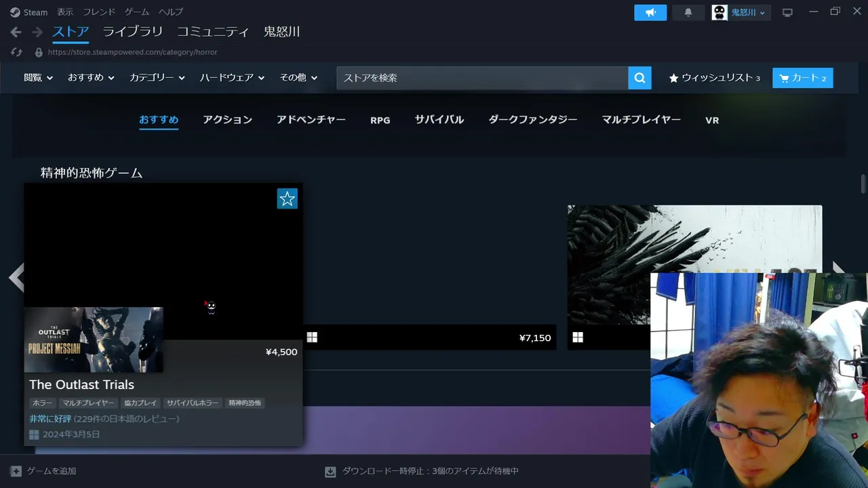Click previous arrow of the carousel
Screen dimensions: 868x488
(x=16, y=277)
